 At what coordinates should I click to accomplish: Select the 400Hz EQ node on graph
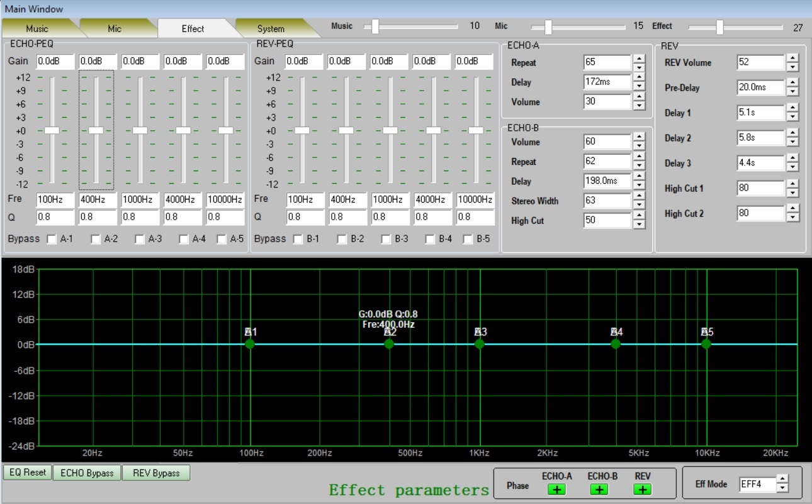point(389,344)
